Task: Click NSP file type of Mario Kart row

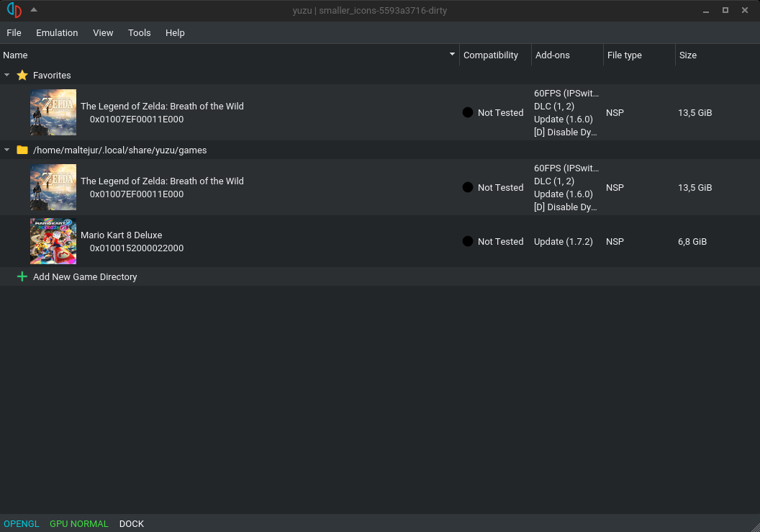Action: click(615, 241)
